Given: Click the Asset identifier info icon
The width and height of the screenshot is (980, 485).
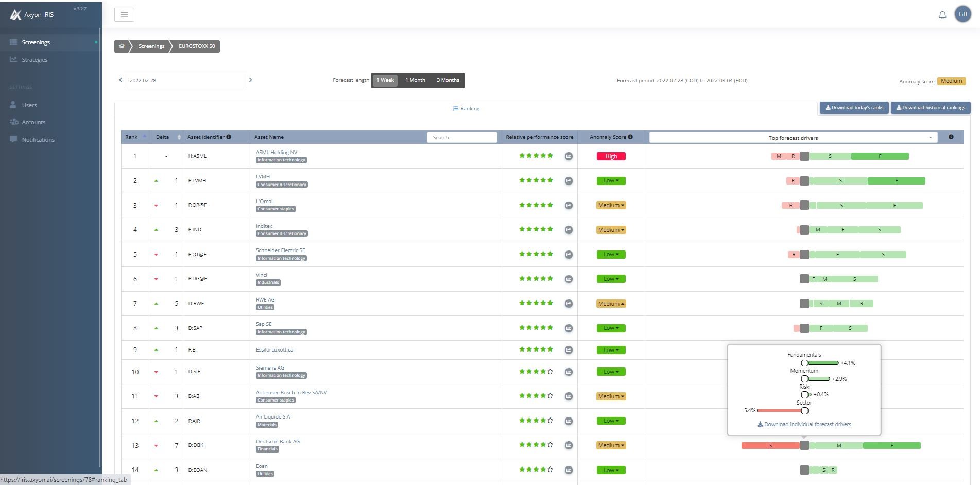Looking at the screenshot, I should pos(229,137).
